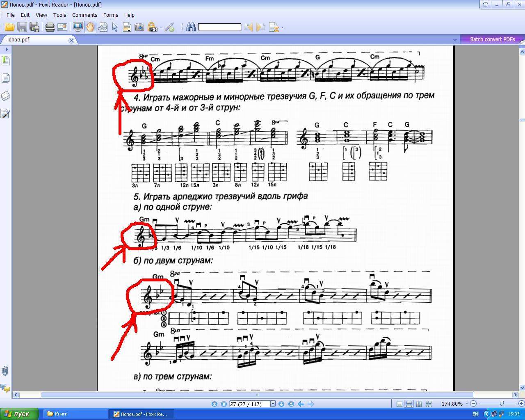Screen dimensions: 525x420
Task: Zoom in with the plus button
Action: [x=521, y=404]
